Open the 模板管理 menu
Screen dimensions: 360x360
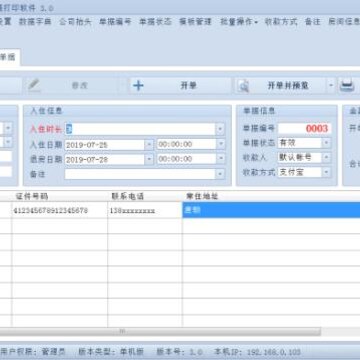tap(195, 22)
